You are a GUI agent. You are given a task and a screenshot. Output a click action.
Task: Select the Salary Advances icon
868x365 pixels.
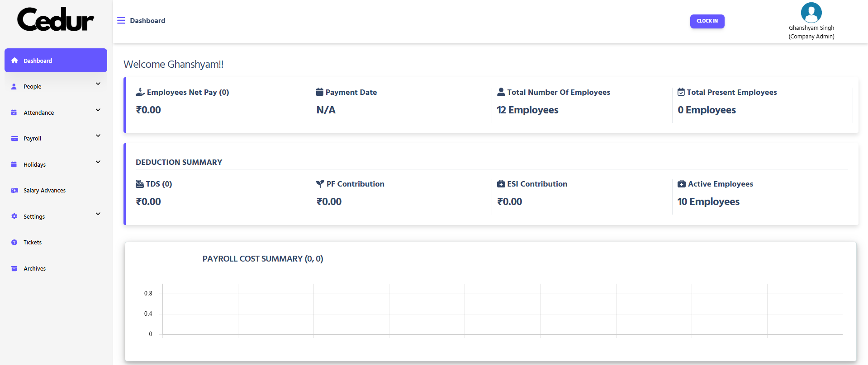click(x=14, y=190)
